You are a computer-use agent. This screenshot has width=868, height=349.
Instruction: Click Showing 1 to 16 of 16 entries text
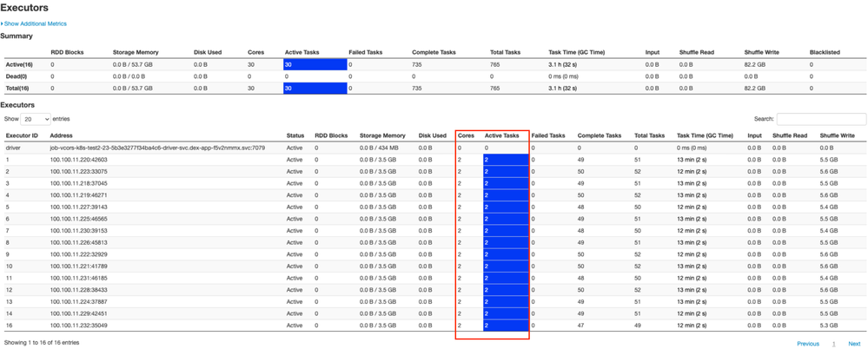point(41,343)
